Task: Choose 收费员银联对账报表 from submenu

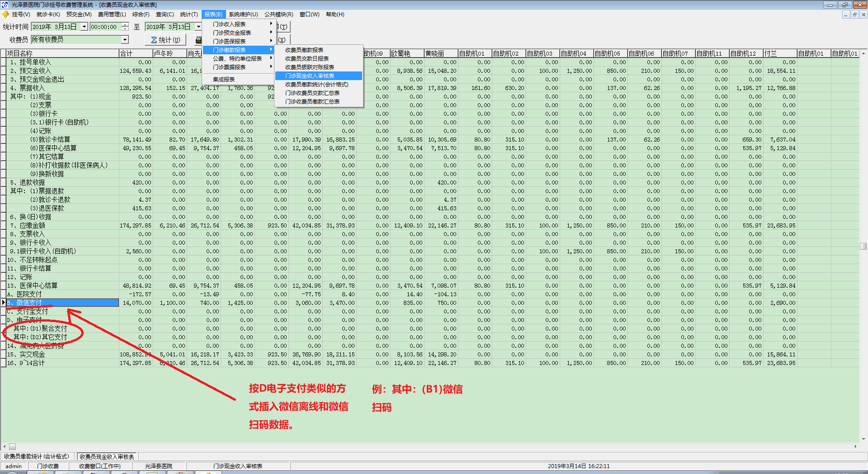Action: 310,67
